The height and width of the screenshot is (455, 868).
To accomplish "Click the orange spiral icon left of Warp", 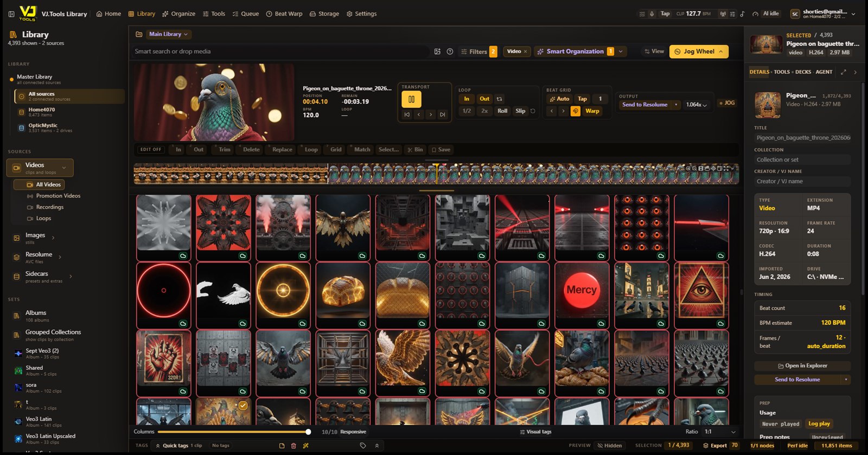I will 576,111.
